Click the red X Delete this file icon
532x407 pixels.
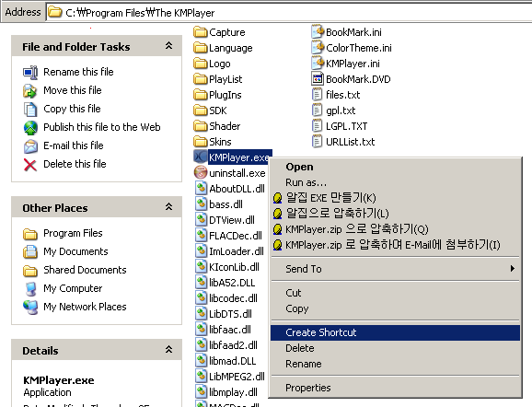30,165
